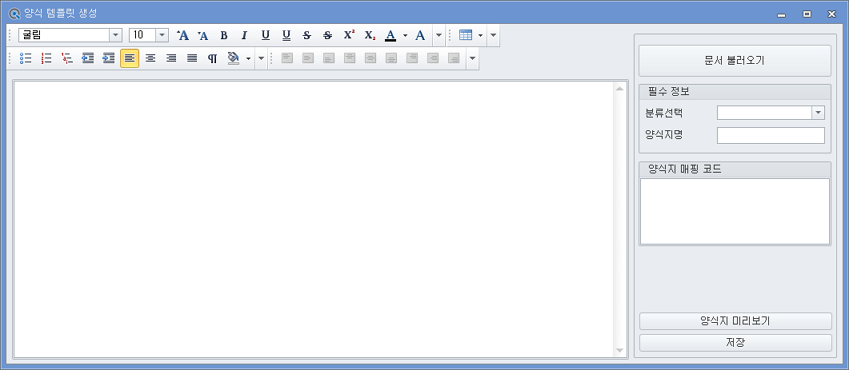Click the cell align middle center icon

click(x=370, y=58)
